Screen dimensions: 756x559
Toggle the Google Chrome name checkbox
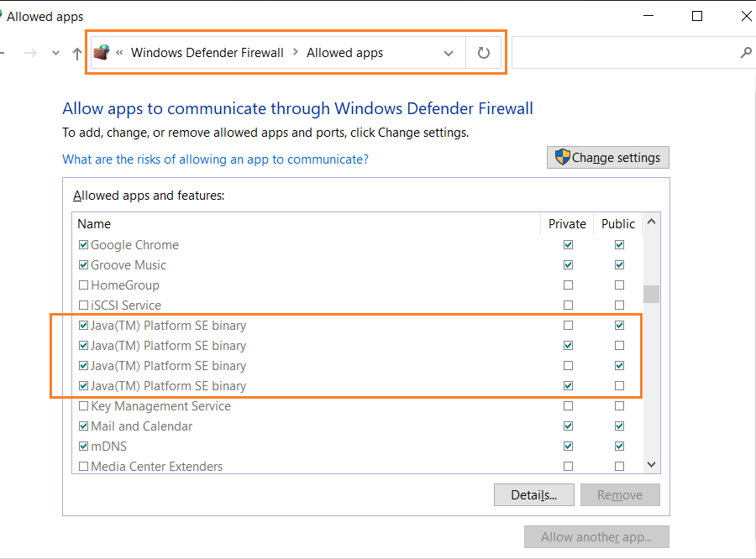[83, 245]
